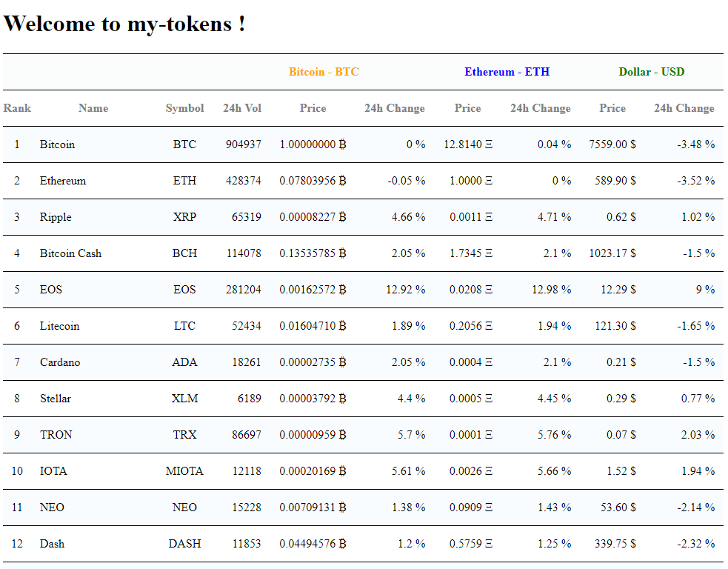Click the 1023.17 $ price value

pyautogui.click(x=612, y=253)
